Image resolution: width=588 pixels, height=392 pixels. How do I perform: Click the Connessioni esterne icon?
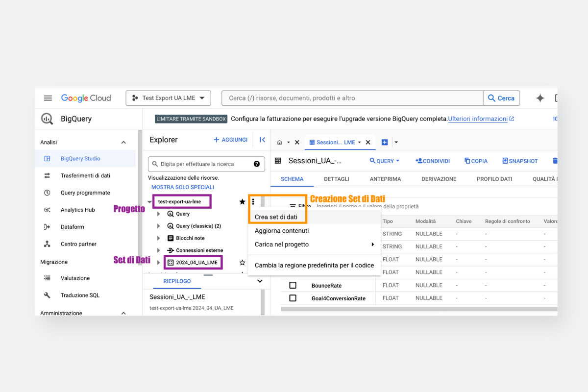171,250
